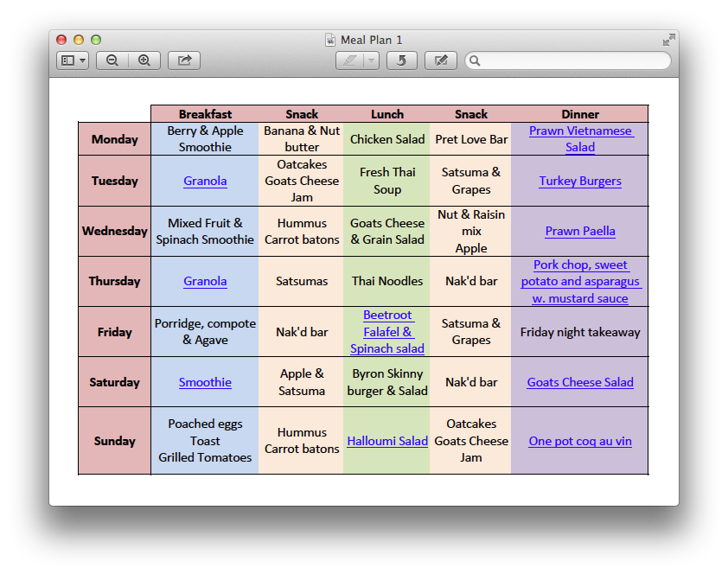Expand the highlight color dropdown arrow
Viewport: 728px width, 574px height.
[371, 61]
